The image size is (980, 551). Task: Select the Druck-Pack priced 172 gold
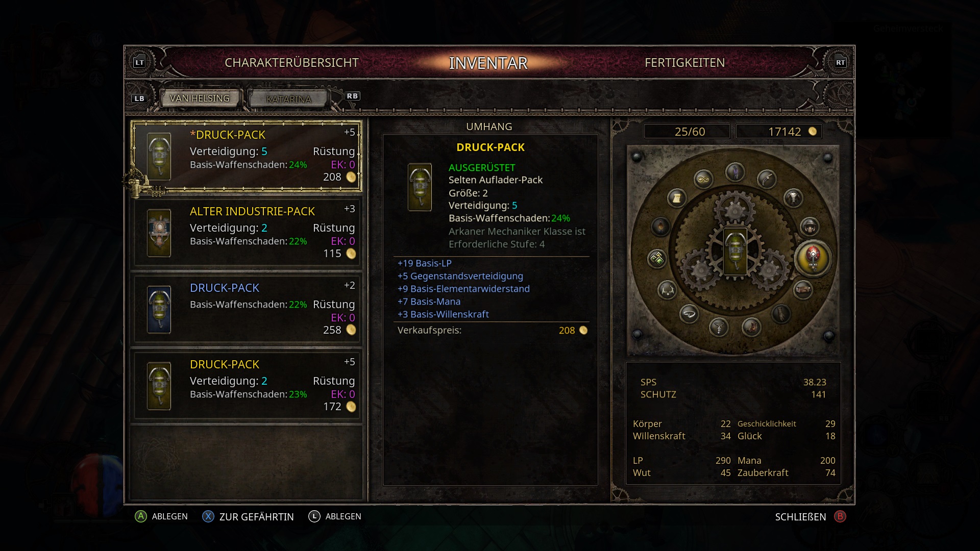pyautogui.click(x=247, y=385)
